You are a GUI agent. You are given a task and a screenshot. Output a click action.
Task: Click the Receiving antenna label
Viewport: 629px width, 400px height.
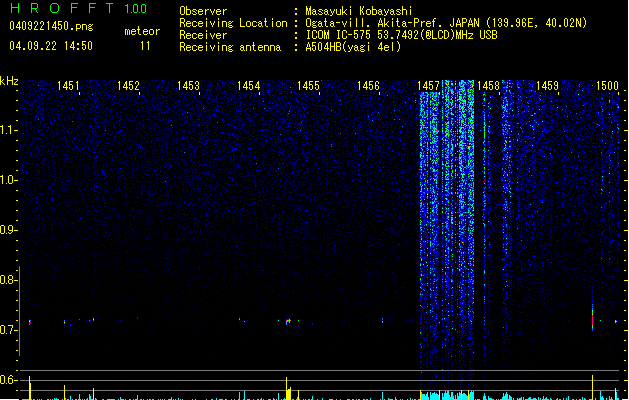(x=230, y=47)
